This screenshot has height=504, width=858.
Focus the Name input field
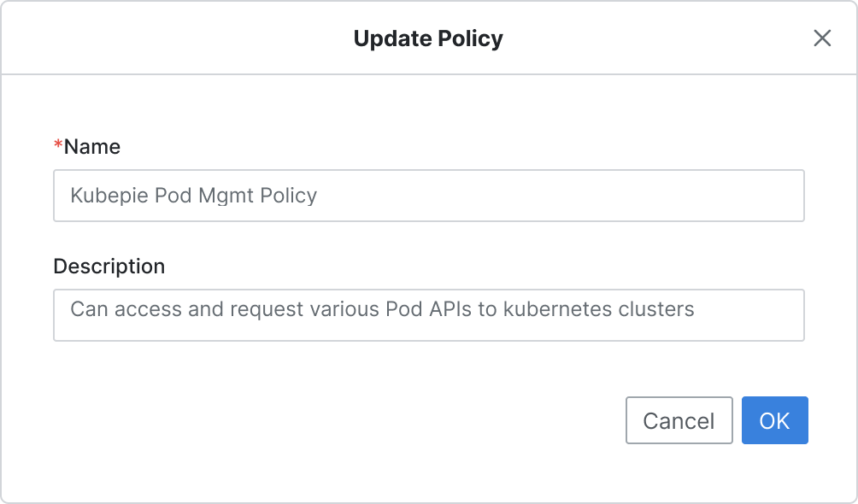tap(429, 196)
